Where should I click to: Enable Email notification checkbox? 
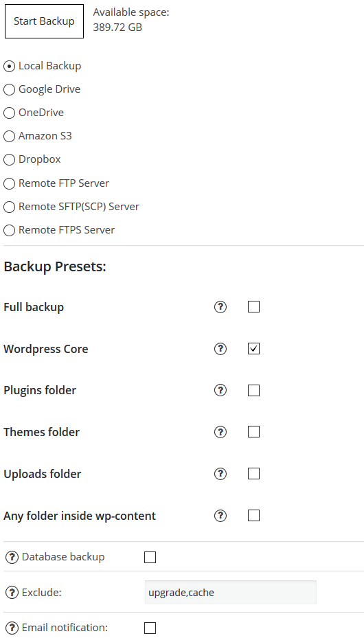click(x=150, y=628)
